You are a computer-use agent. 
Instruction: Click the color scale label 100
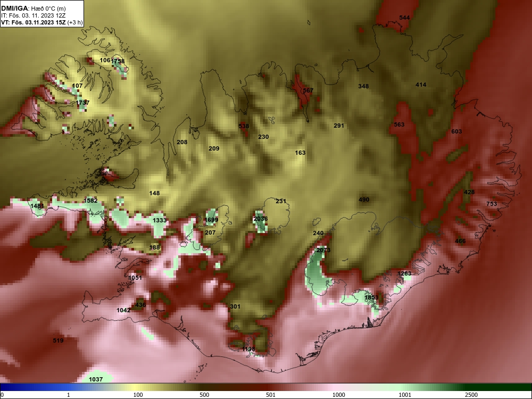pyautogui.click(x=138, y=395)
